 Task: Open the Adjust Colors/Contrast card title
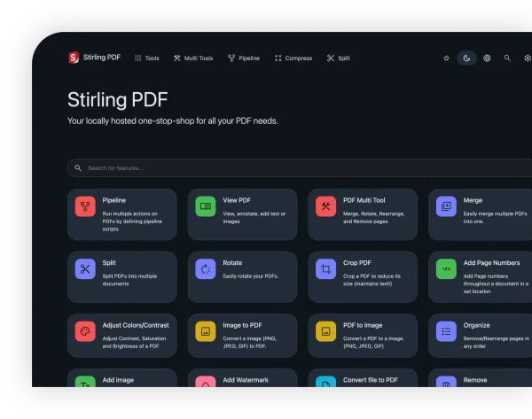pyautogui.click(x=136, y=325)
